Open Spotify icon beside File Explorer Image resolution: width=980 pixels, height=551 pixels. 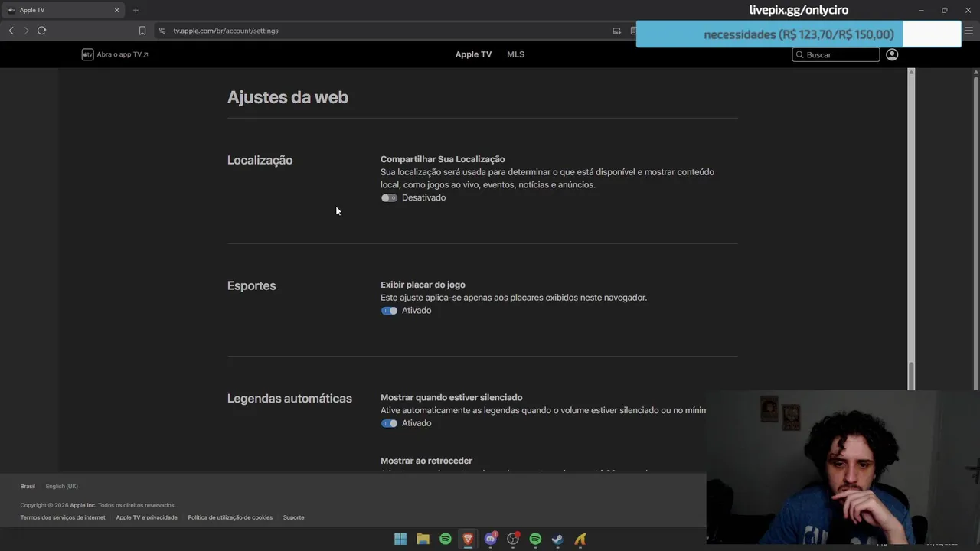click(x=446, y=539)
